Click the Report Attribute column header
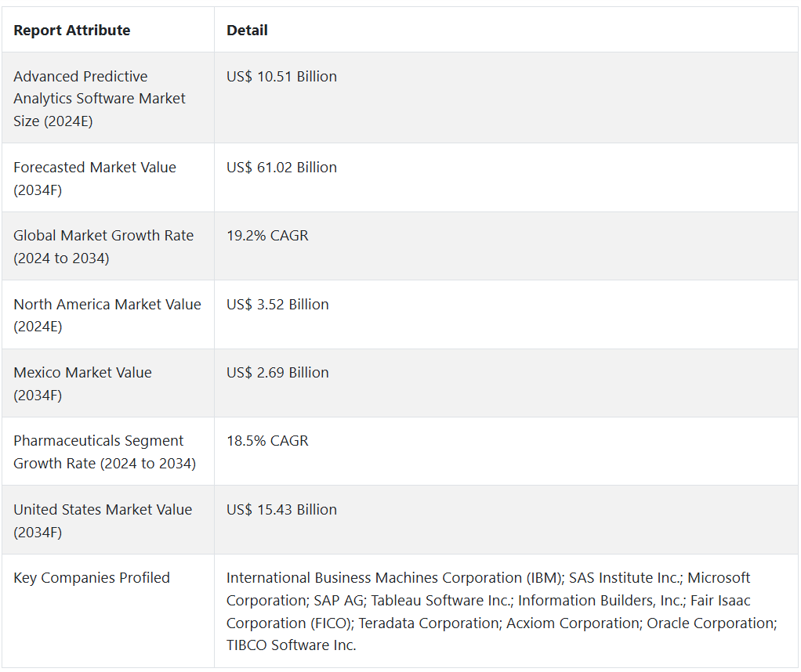The image size is (801, 672). [x=72, y=31]
